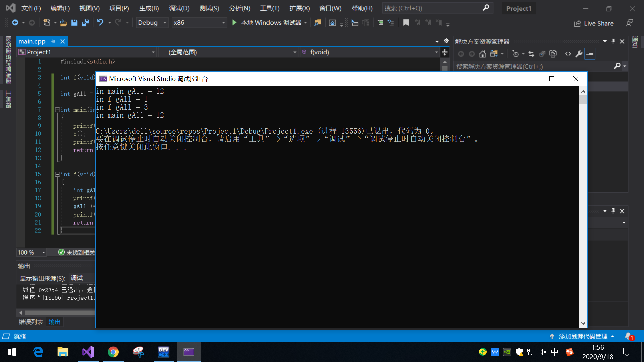Click the View Code angle-brackets icon
The height and width of the screenshot is (362, 644).
[x=568, y=54]
